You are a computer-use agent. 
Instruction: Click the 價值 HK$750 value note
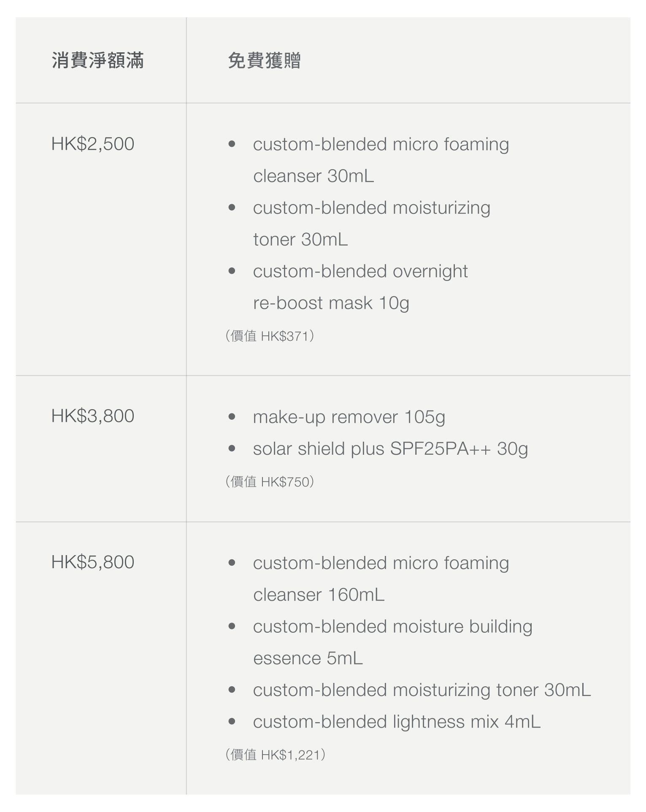pyautogui.click(x=270, y=482)
